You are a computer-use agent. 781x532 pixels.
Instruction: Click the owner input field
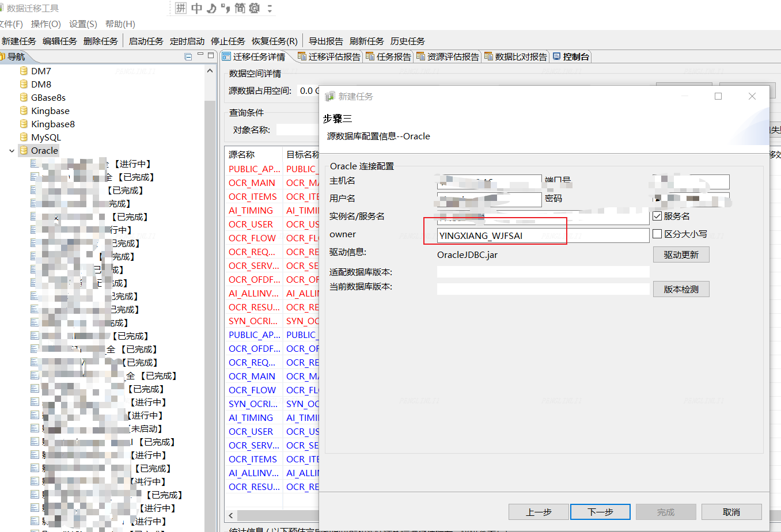(543, 235)
